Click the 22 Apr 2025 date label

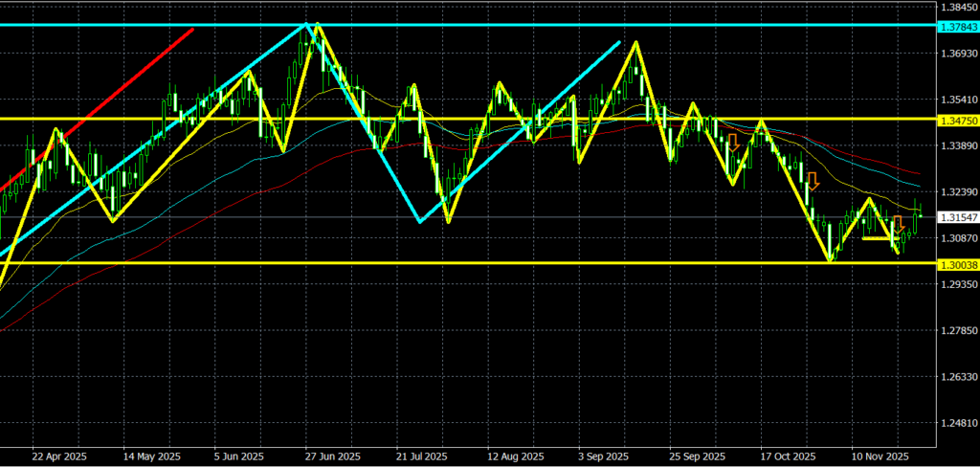point(58,456)
